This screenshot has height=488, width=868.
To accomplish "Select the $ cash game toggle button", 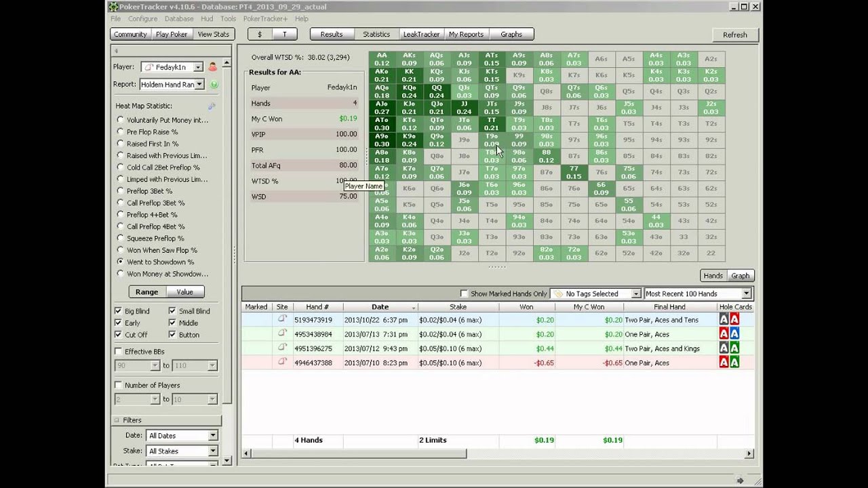I will pos(260,34).
